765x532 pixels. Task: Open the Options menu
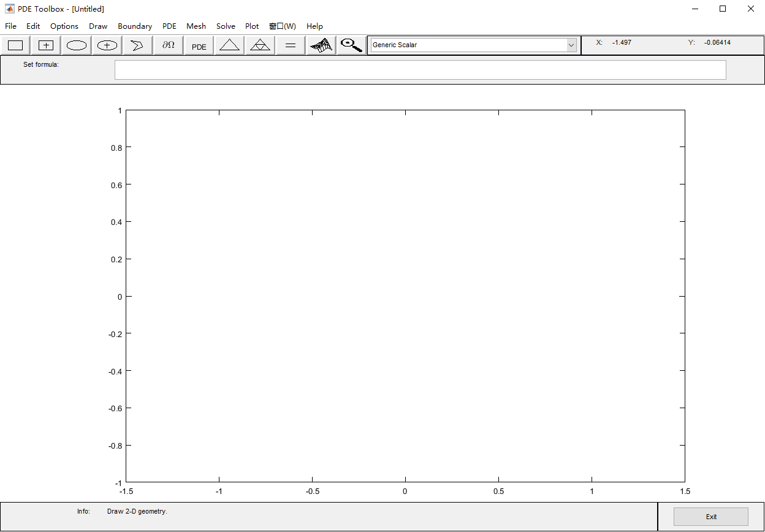click(64, 26)
